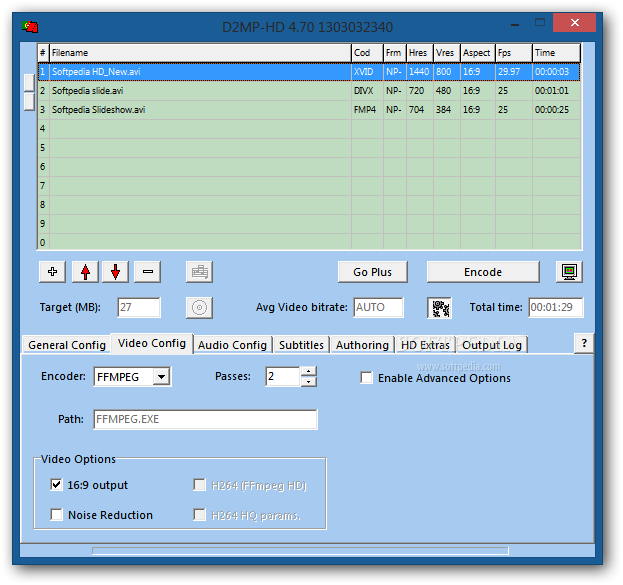Click the DIVX codec cell
623x585 pixels.
point(368,91)
